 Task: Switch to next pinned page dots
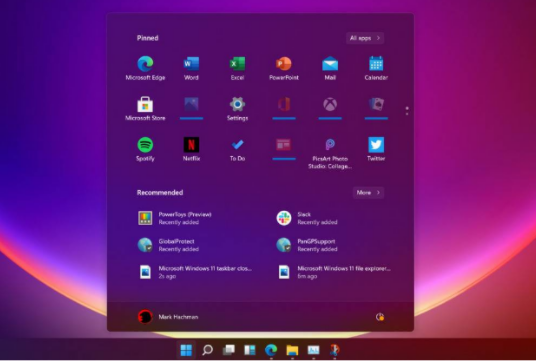407,111
